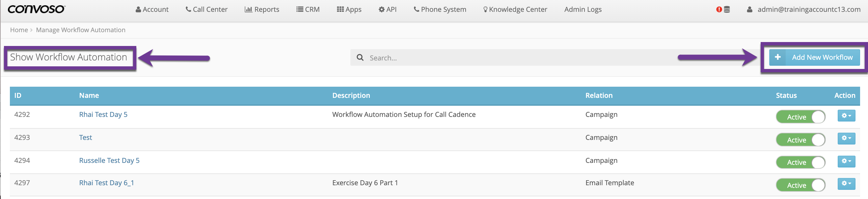Toggle Active status for Rhai Test Day 5
The height and width of the screenshot is (199, 868).
point(800,117)
